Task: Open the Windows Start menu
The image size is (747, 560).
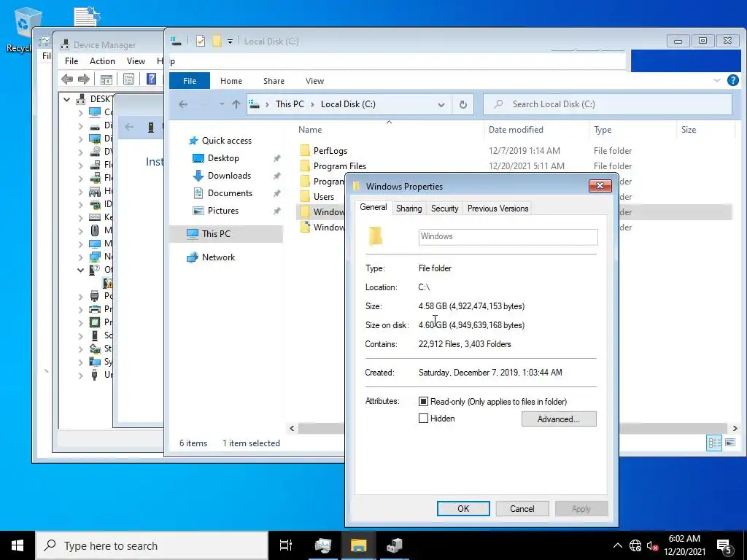Action: click(x=18, y=545)
